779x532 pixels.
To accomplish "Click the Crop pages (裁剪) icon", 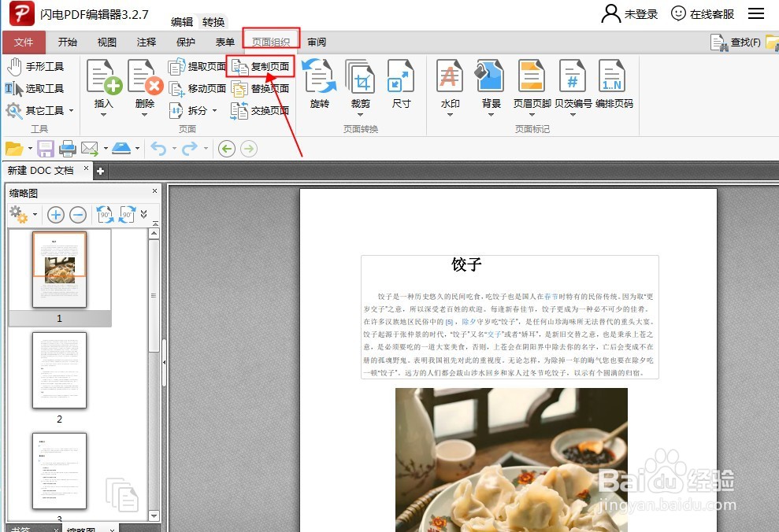I will [x=360, y=76].
